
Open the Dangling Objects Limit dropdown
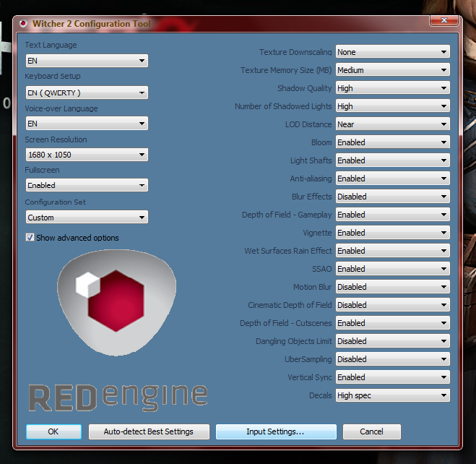coord(393,341)
